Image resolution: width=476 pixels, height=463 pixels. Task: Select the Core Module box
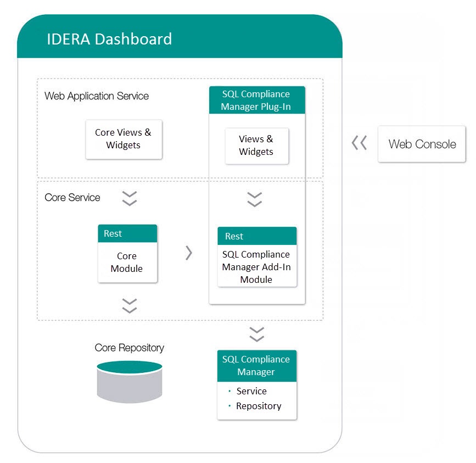[127, 254]
